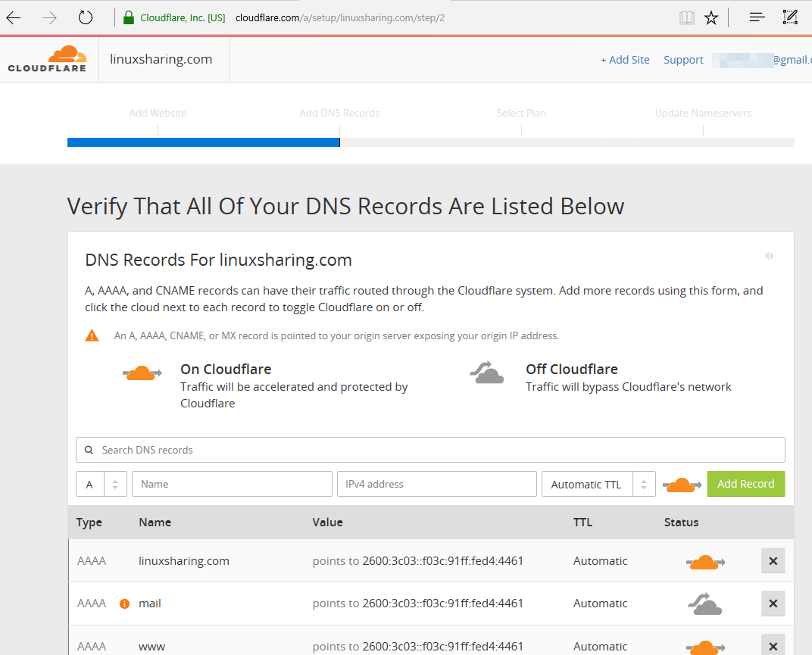The width and height of the screenshot is (812, 655).
Task: Open the record type A dropdown
Action: point(101,485)
